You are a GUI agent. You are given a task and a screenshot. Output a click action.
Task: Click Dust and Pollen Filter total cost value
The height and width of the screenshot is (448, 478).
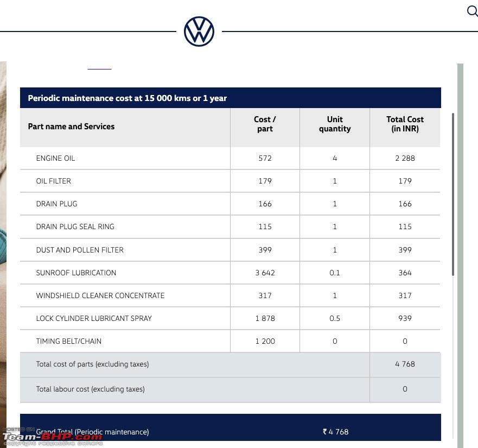(x=405, y=250)
